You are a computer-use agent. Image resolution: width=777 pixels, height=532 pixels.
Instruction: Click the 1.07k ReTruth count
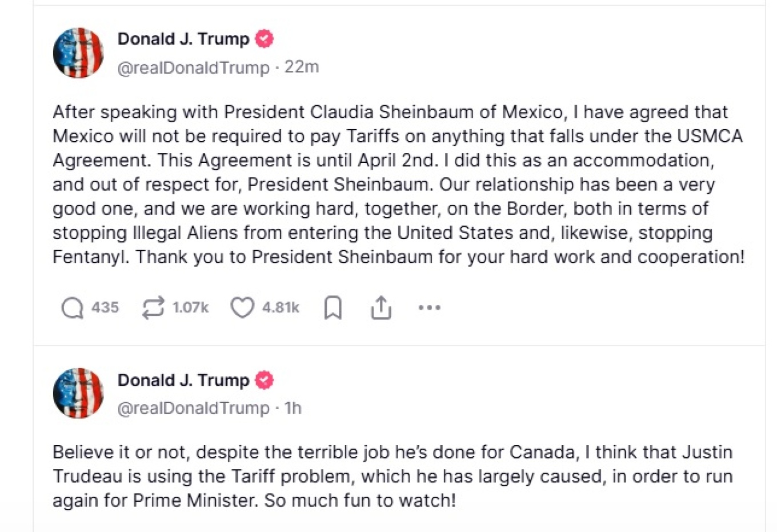[x=191, y=307]
